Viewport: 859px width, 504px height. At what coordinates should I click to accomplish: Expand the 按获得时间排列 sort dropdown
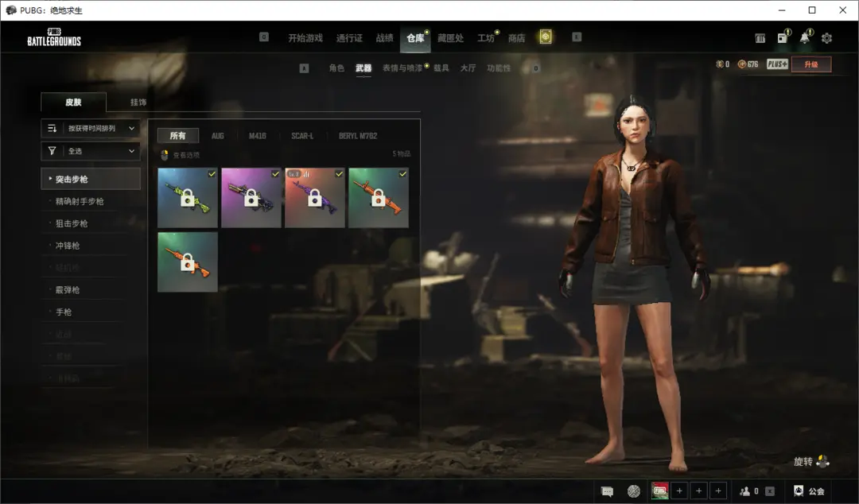click(x=91, y=128)
